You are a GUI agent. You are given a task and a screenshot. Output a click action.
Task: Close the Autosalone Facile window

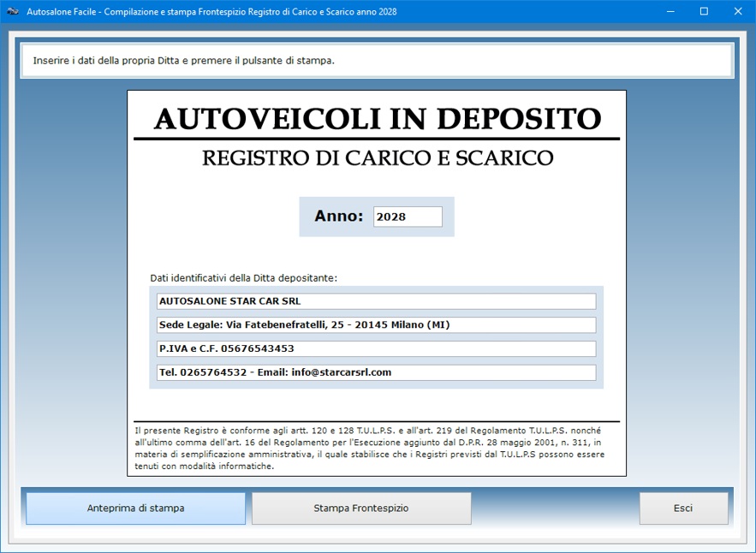point(738,12)
